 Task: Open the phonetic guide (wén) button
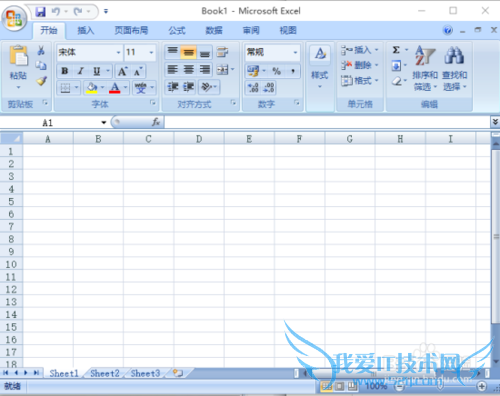(x=141, y=88)
